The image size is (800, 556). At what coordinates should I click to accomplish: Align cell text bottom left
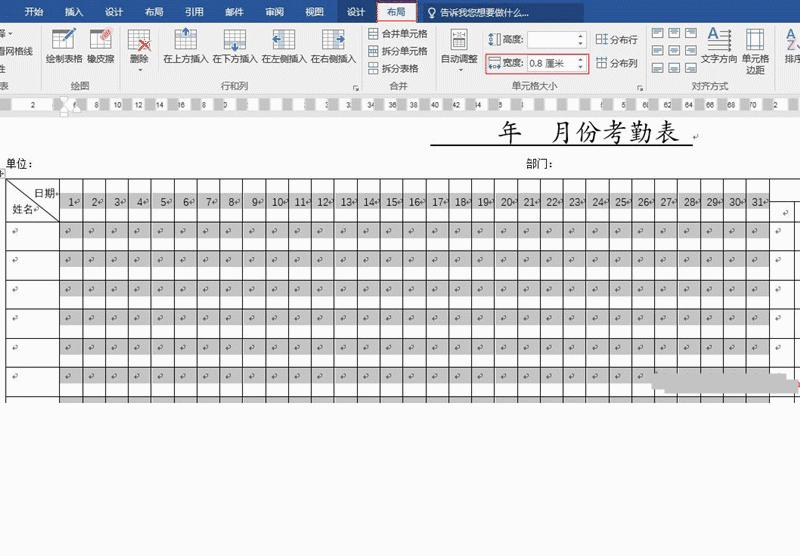pos(658,67)
